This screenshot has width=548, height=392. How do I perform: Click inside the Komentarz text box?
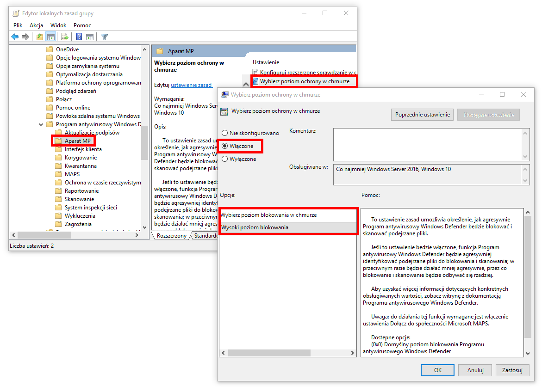[x=428, y=145]
